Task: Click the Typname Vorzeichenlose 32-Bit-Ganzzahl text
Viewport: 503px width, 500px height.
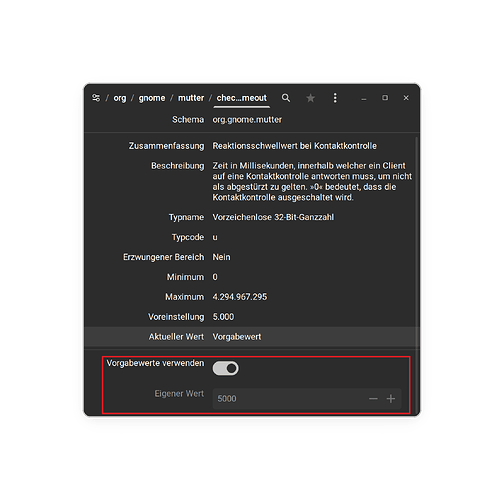Action: (273, 217)
